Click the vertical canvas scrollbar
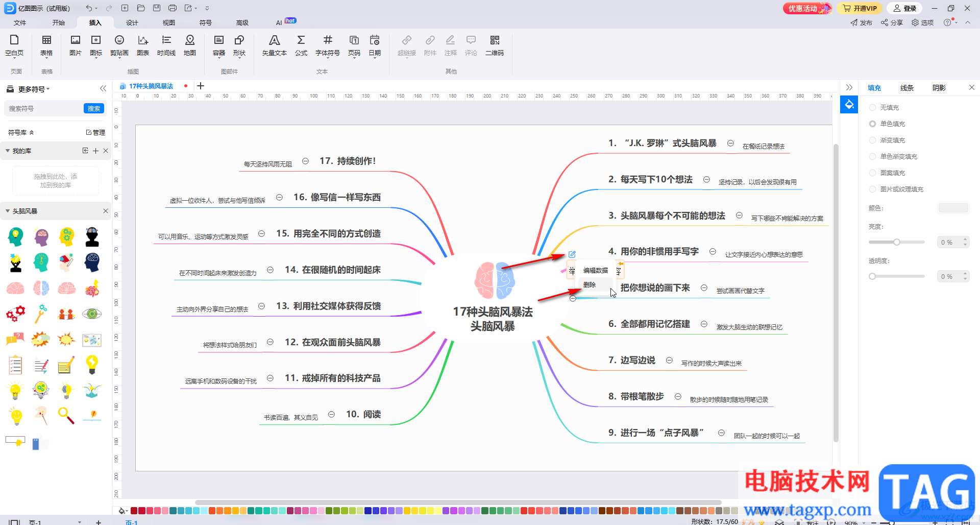The width and height of the screenshot is (980, 525). (x=836, y=293)
